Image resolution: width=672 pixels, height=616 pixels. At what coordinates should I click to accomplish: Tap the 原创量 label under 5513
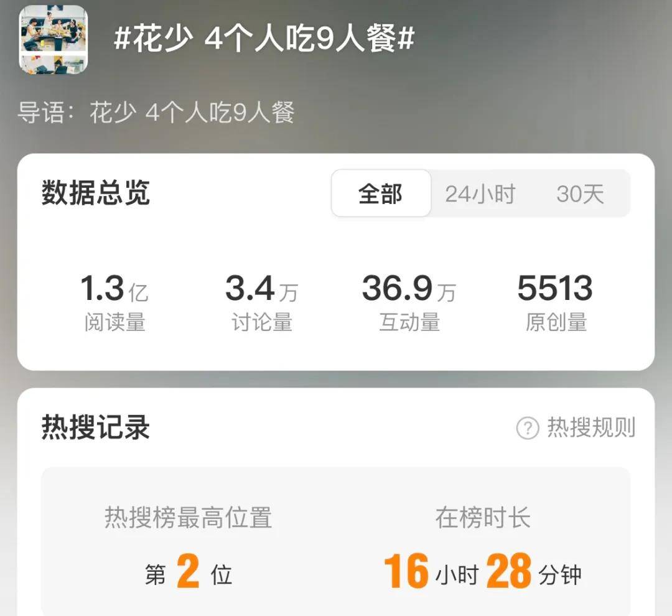[556, 322]
